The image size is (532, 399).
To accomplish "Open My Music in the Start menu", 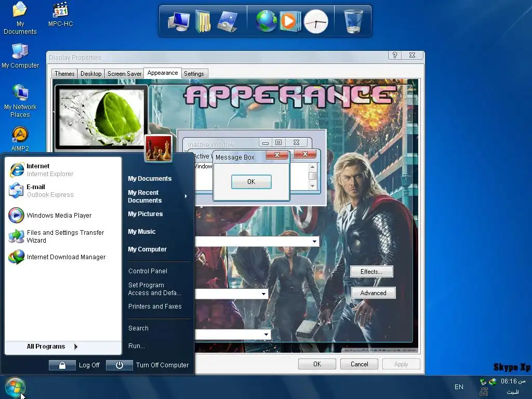I will [x=141, y=231].
